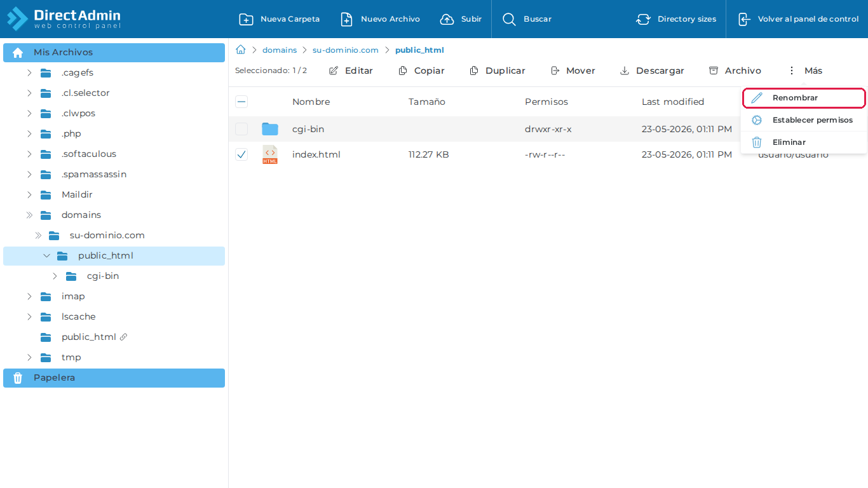
Task: Click the Buscar magnifier icon
Action: point(509,19)
